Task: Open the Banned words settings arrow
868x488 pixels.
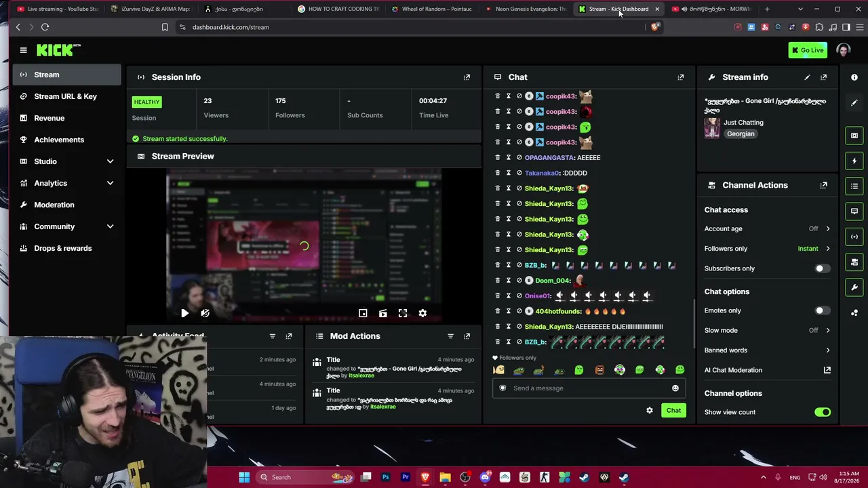Action: tap(828, 350)
